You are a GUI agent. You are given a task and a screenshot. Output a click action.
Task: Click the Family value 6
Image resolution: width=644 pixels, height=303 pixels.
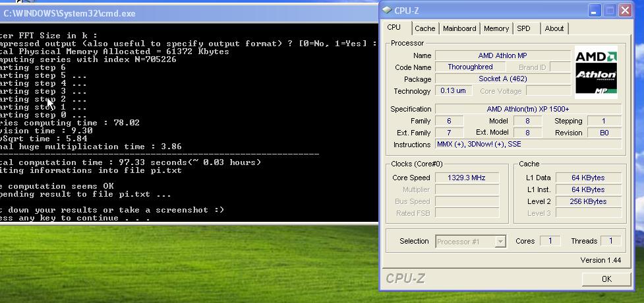click(450, 121)
